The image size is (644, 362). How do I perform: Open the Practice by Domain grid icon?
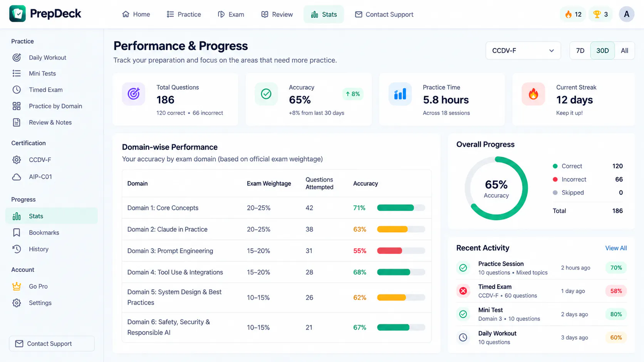coord(17,106)
